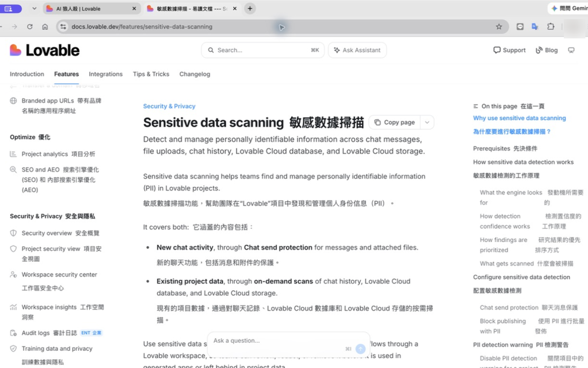This screenshot has width=588, height=368.
Task: Click the Optimize 優化 sidebar heading
Action: click(30, 137)
